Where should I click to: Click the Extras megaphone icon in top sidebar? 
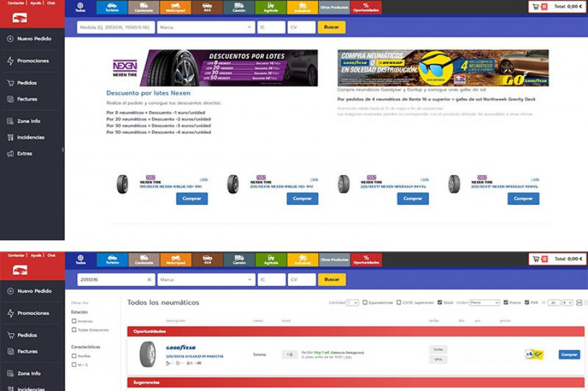coord(10,153)
